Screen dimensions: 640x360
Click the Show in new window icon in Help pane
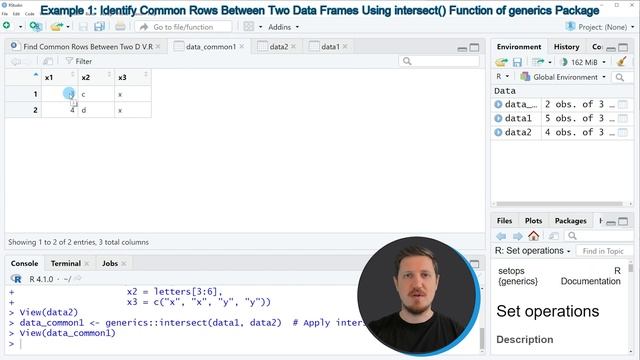553,236
